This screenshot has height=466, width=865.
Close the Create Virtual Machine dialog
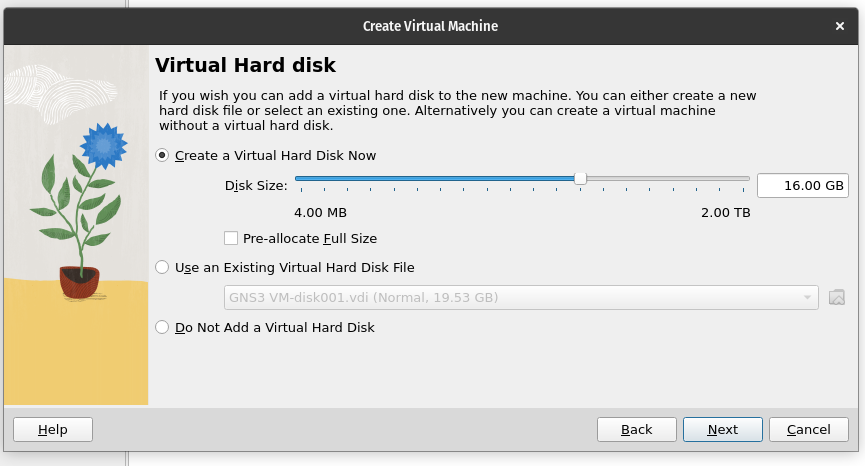[840, 26]
